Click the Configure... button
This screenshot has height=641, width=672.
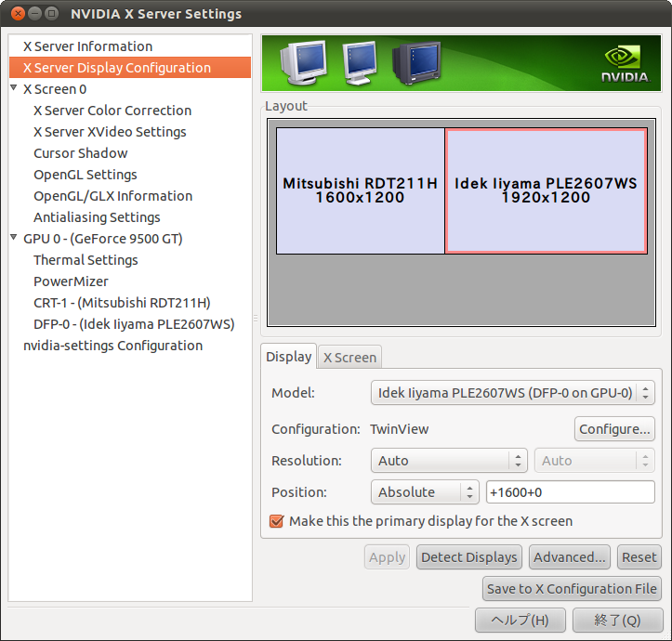614,429
